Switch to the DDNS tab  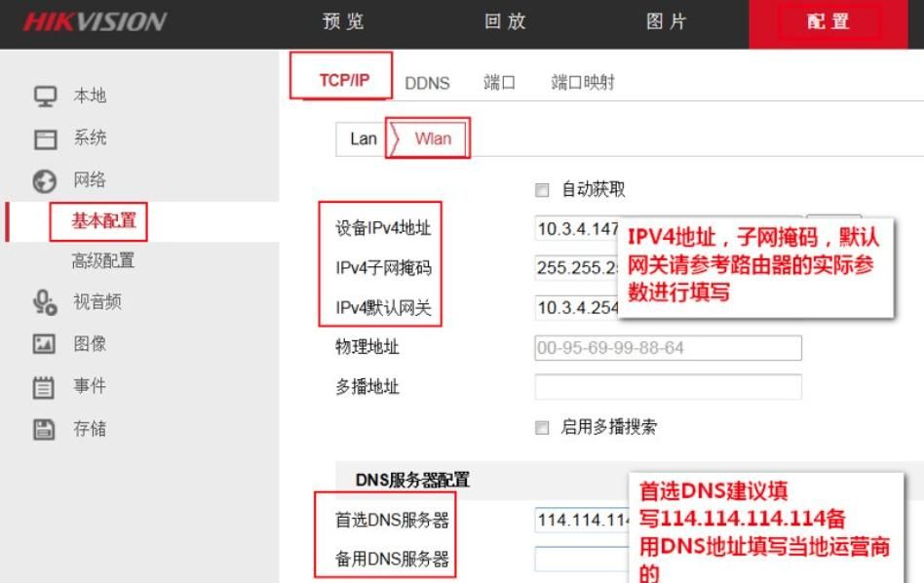coord(428,84)
